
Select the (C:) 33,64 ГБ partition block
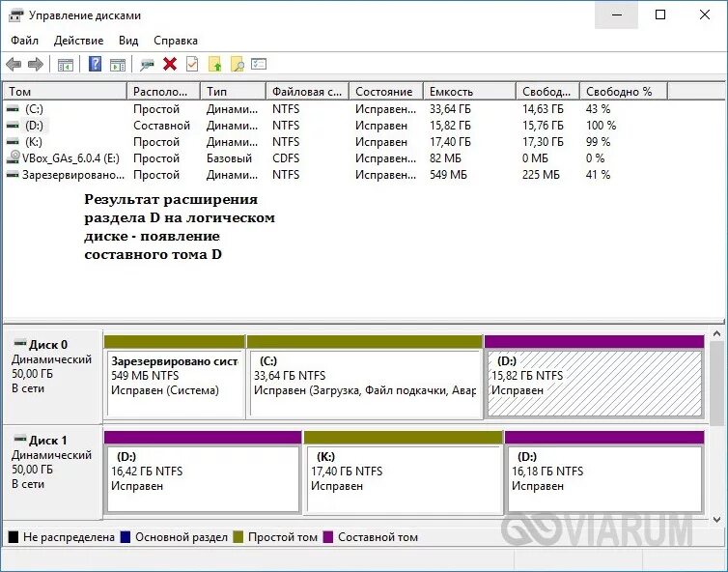click(x=364, y=377)
